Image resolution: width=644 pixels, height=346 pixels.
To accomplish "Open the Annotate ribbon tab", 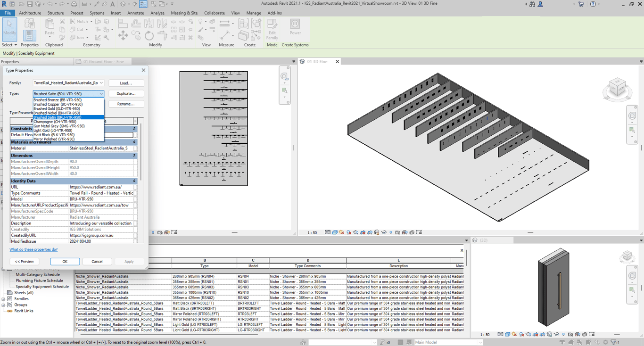I will [135, 13].
